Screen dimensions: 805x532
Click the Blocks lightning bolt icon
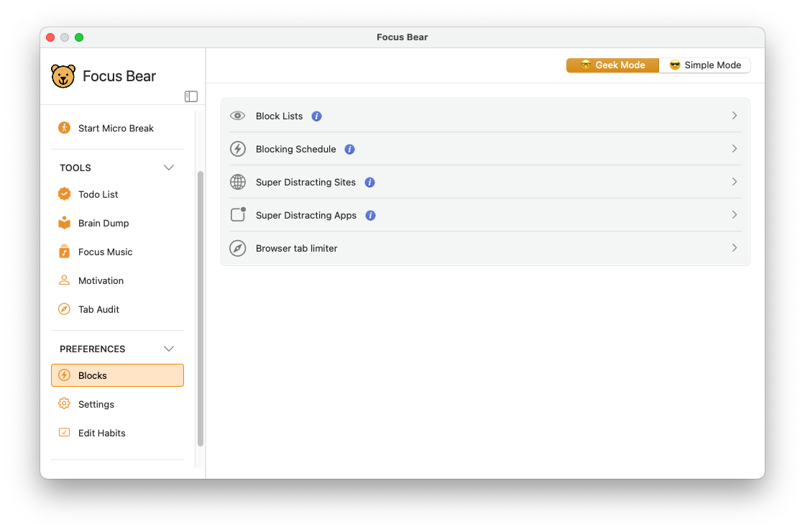click(64, 375)
